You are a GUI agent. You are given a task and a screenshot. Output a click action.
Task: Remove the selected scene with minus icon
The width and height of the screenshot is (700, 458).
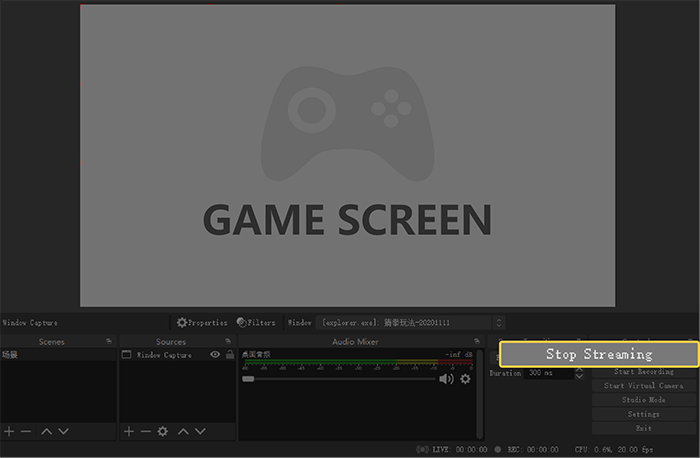26,431
